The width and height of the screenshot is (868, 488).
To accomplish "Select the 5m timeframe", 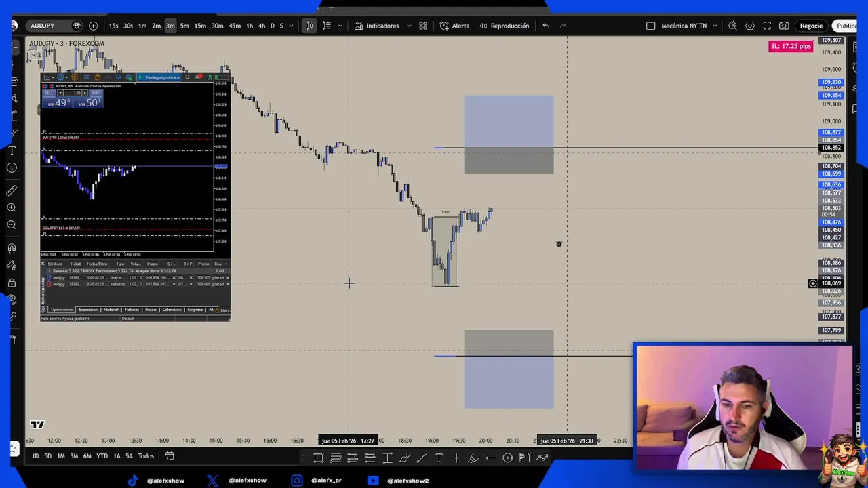I will click(x=184, y=26).
